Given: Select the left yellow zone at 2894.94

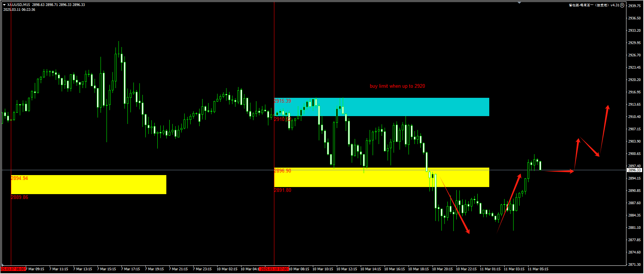Looking at the screenshot, I should tap(89, 184).
